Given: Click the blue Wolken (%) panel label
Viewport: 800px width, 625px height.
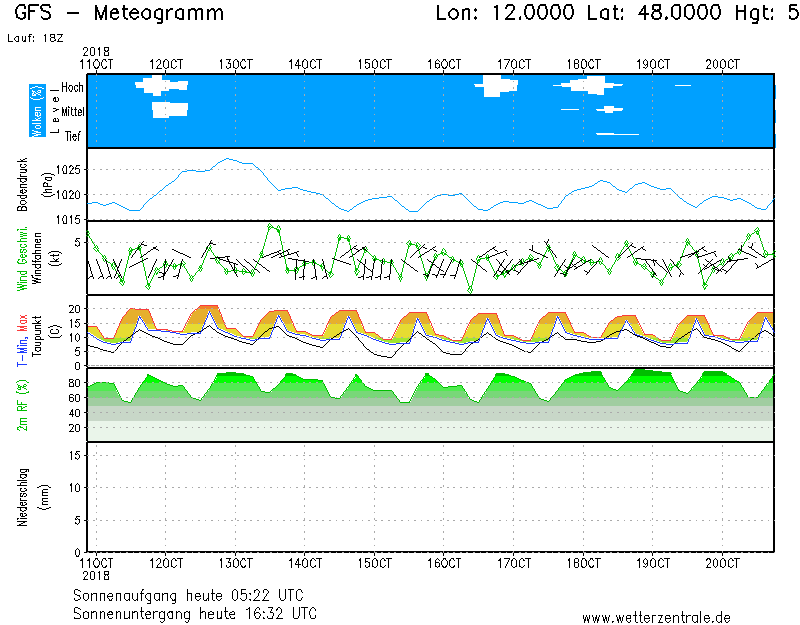Looking at the screenshot, I should click(36, 111).
